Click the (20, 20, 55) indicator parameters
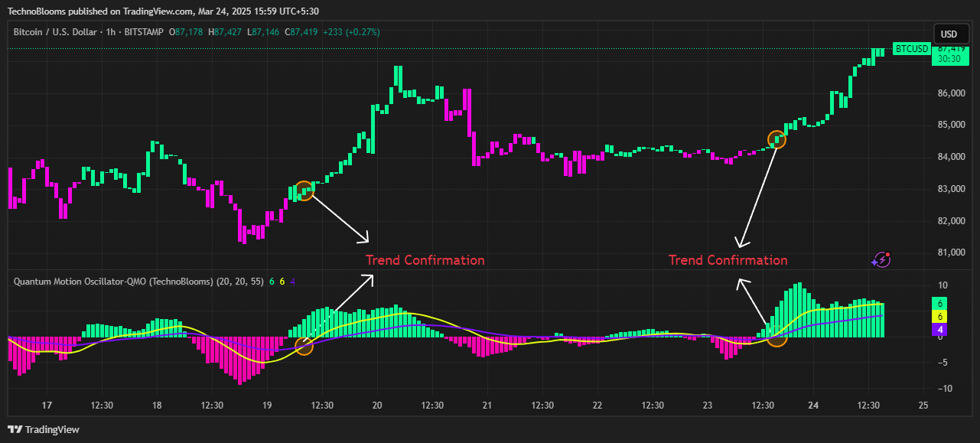Image resolution: width=980 pixels, height=443 pixels. pos(239,282)
